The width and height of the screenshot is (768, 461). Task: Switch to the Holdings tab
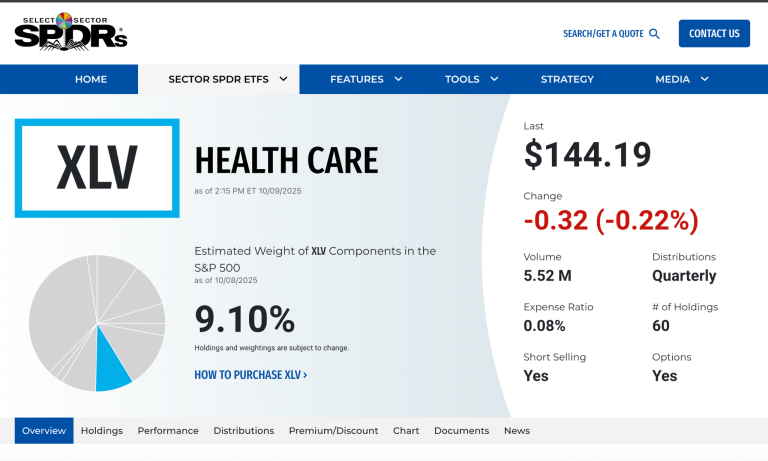(x=102, y=431)
